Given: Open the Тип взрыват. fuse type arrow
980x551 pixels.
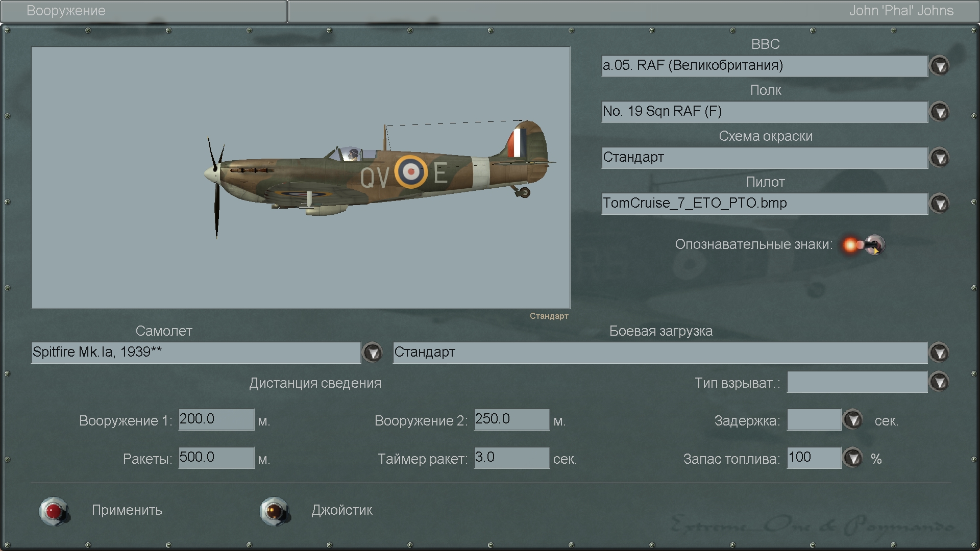Looking at the screenshot, I should (x=939, y=382).
